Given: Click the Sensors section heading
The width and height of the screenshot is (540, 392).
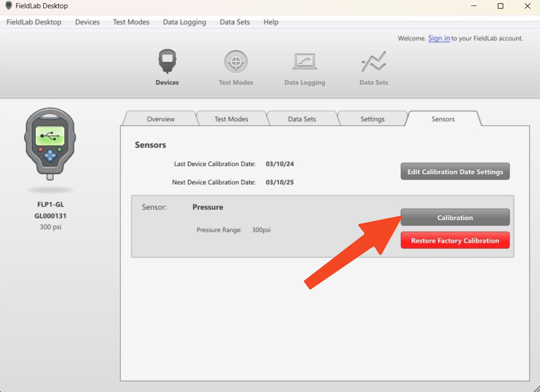Looking at the screenshot, I should (x=150, y=145).
